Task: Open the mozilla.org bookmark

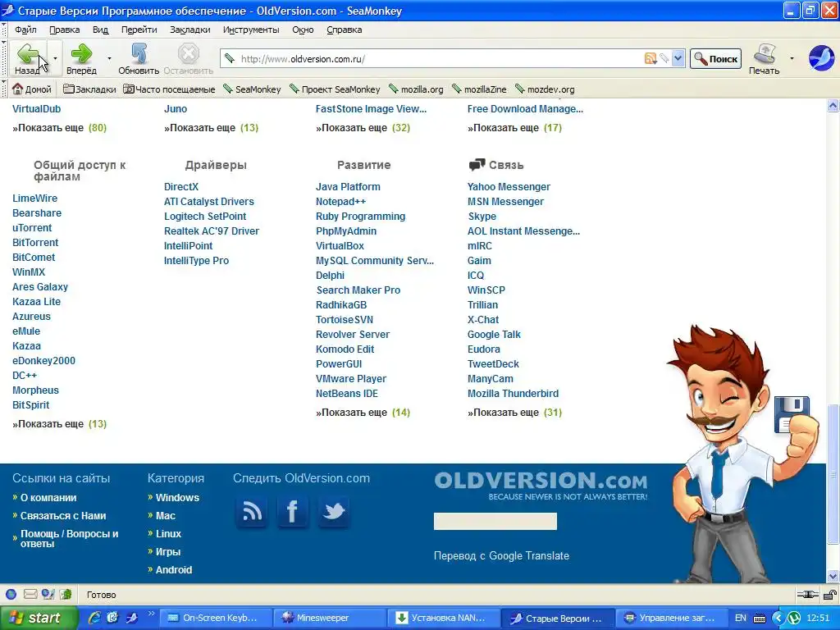Action: [x=416, y=89]
